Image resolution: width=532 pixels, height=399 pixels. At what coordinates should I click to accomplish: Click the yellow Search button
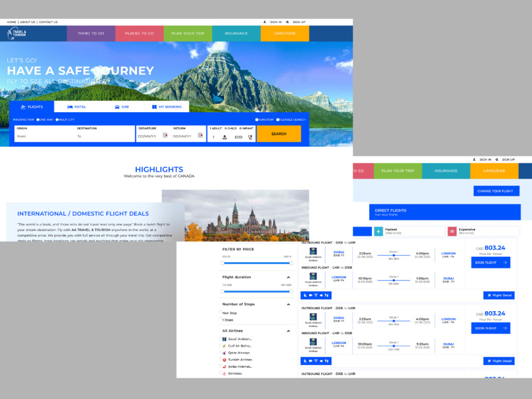(279, 134)
